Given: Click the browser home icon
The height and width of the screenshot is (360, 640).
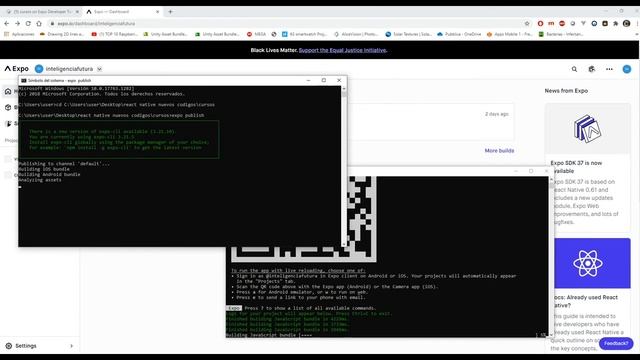Looking at the screenshot, I should (39, 24).
